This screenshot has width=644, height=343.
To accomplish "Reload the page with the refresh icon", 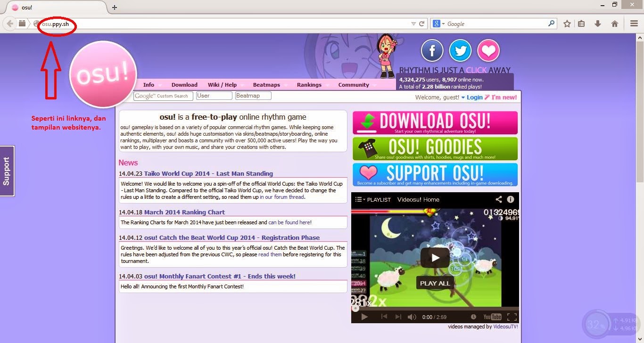I will [x=422, y=24].
